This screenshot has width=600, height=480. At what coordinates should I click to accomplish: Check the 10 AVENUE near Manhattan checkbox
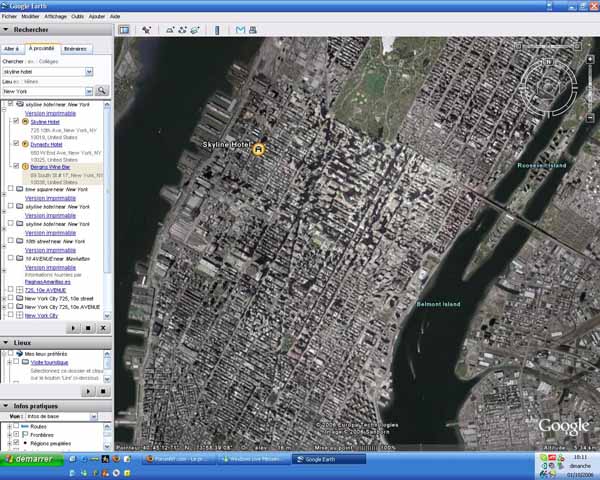tap(11, 258)
